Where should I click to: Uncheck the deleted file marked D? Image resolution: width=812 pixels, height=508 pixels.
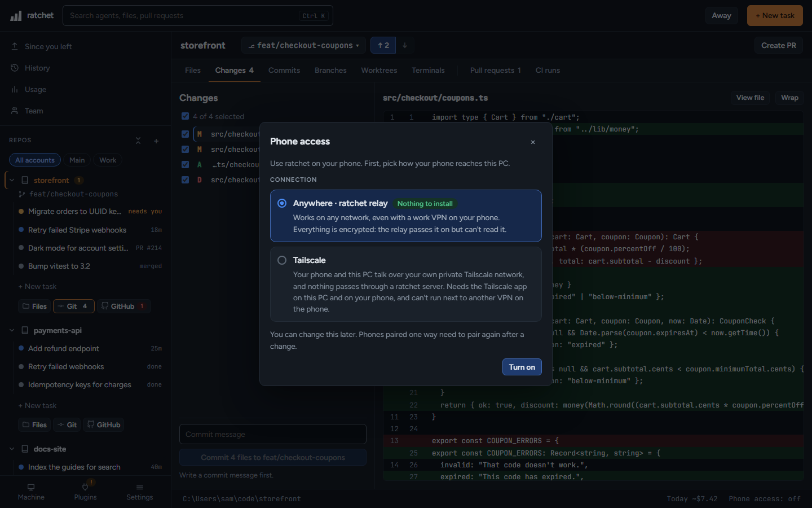(x=185, y=180)
